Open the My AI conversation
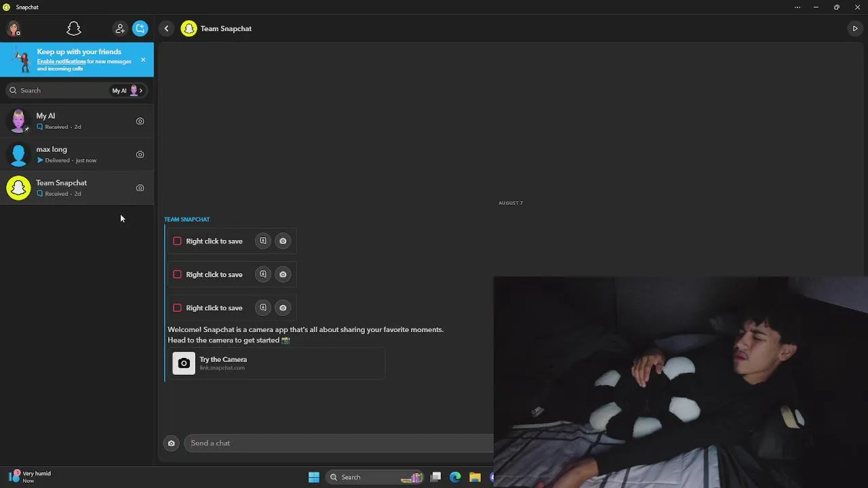Screen dimensions: 868x488 click(x=77, y=121)
